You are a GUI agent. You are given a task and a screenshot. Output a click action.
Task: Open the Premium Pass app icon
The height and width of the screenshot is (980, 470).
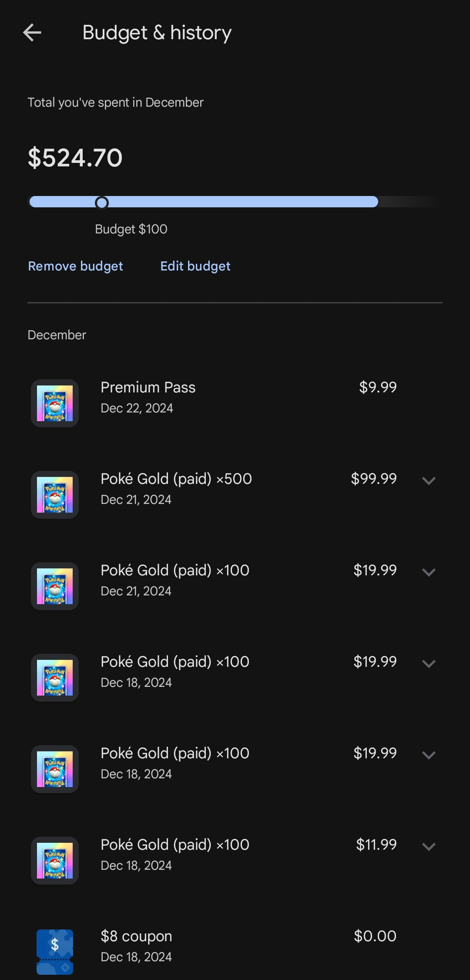[55, 403]
